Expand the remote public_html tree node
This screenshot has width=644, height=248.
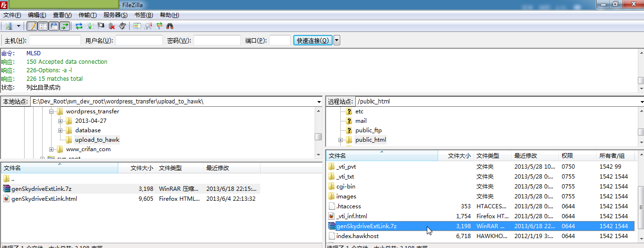[340, 140]
